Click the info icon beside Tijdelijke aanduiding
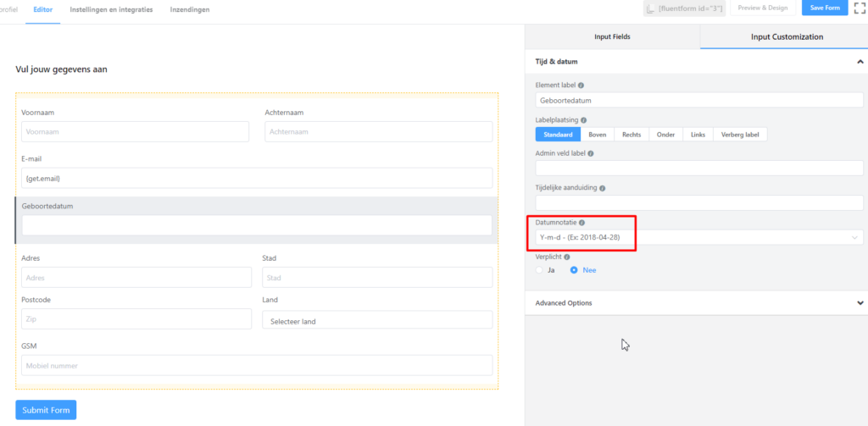The height and width of the screenshot is (426, 868). click(x=602, y=188)
